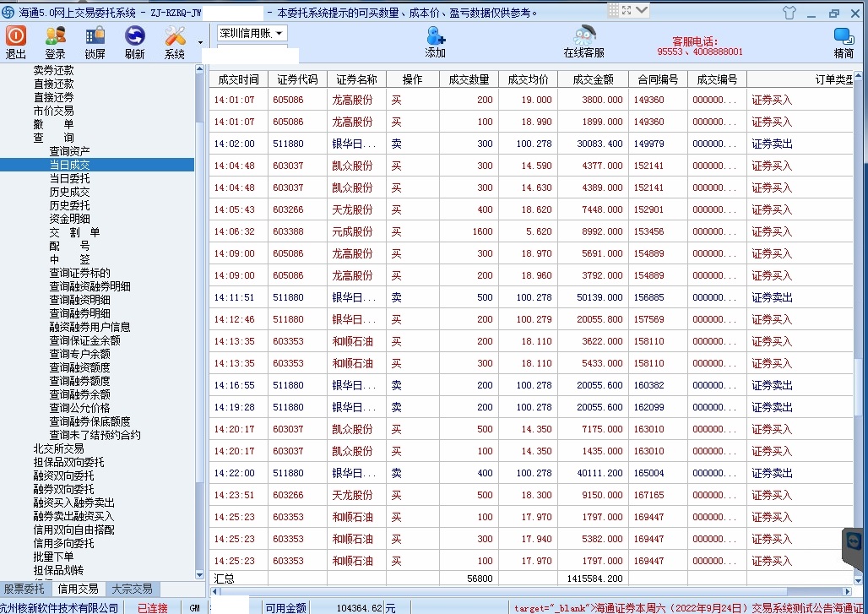The image size is (868, 614).
Task: Switch to the 股票委托 tab
Action: click(x=24, y=589)
